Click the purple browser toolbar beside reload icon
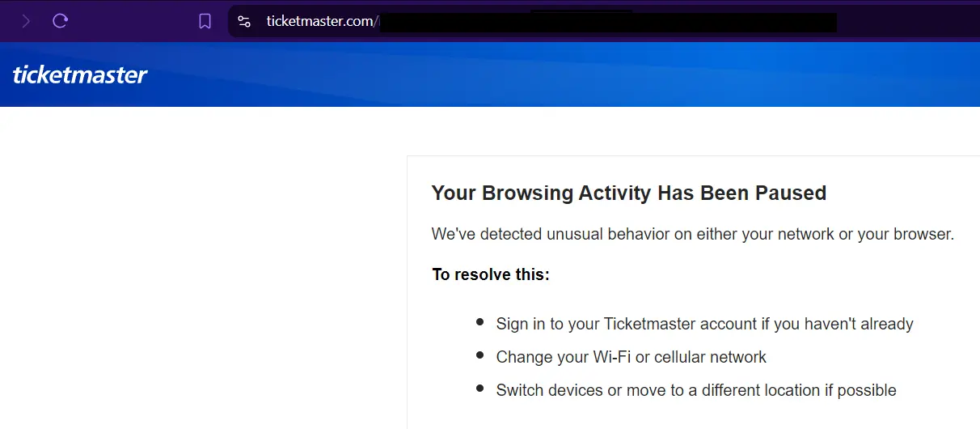 129,22
